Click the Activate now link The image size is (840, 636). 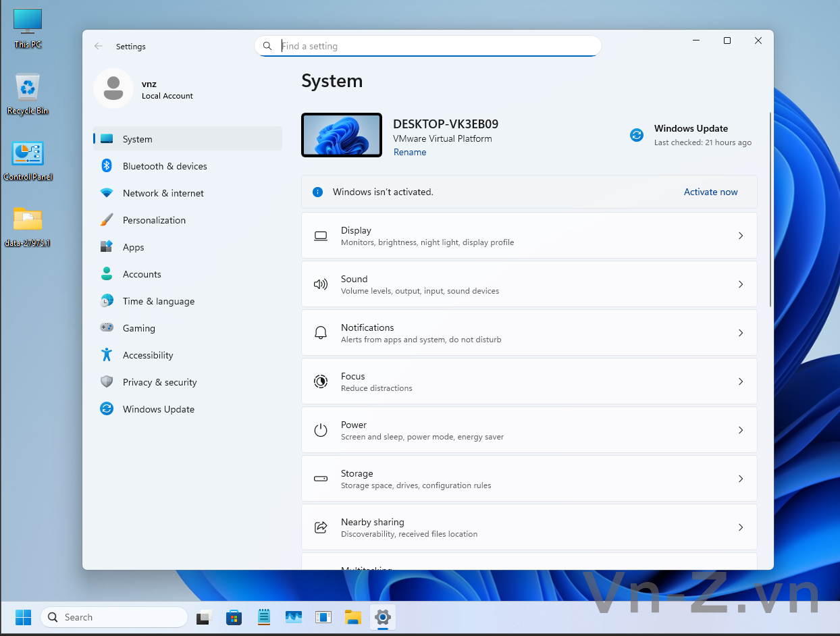coord(710,192)
